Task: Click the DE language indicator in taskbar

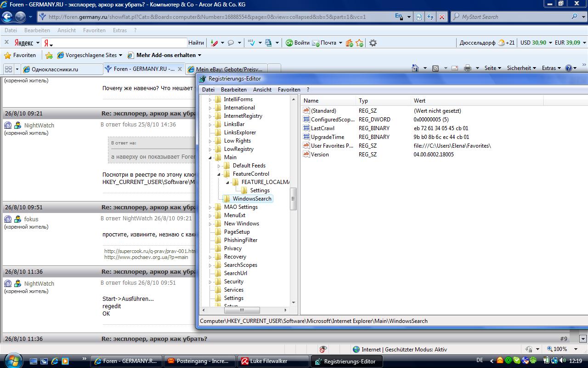Action: tap(480, 361)
